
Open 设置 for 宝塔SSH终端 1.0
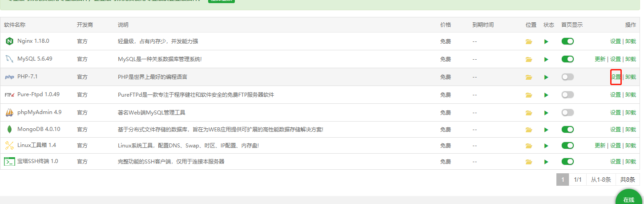[x=616, y=161]
